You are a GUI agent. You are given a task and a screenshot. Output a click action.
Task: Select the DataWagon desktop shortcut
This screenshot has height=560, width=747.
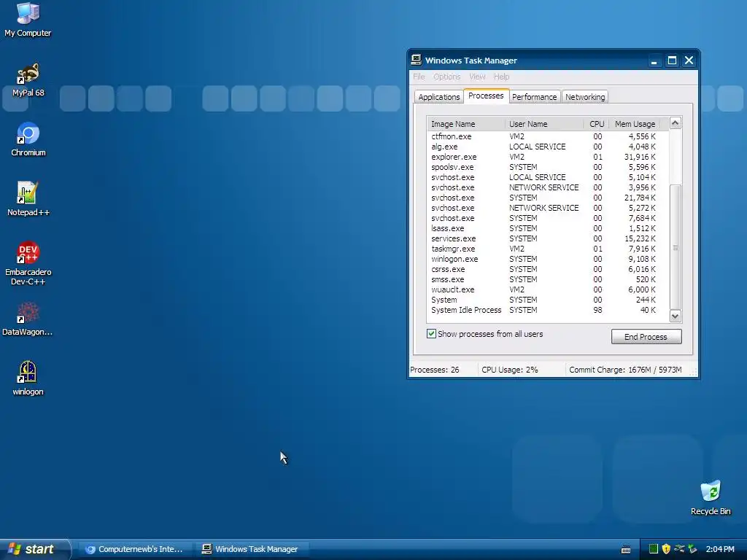pos(28,319)
